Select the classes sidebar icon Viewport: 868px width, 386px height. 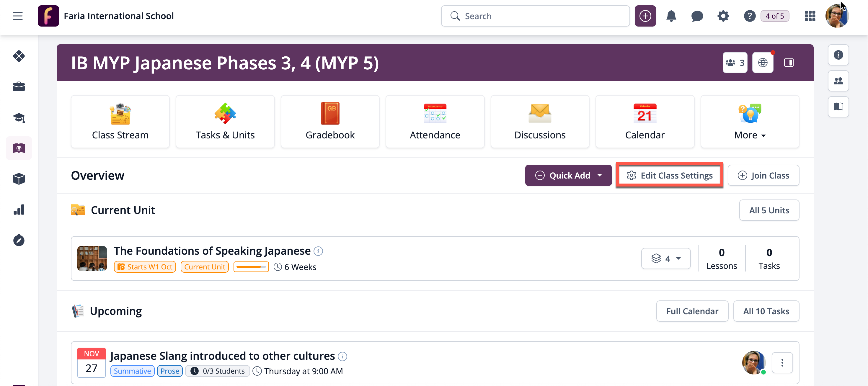(x=19, y=148)
